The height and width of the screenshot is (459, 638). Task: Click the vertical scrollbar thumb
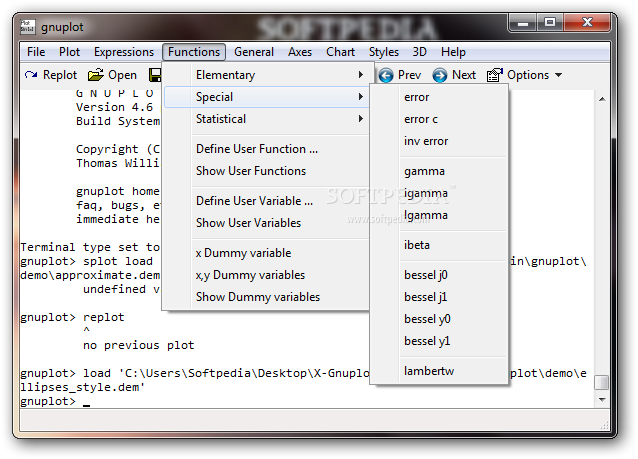601,382
